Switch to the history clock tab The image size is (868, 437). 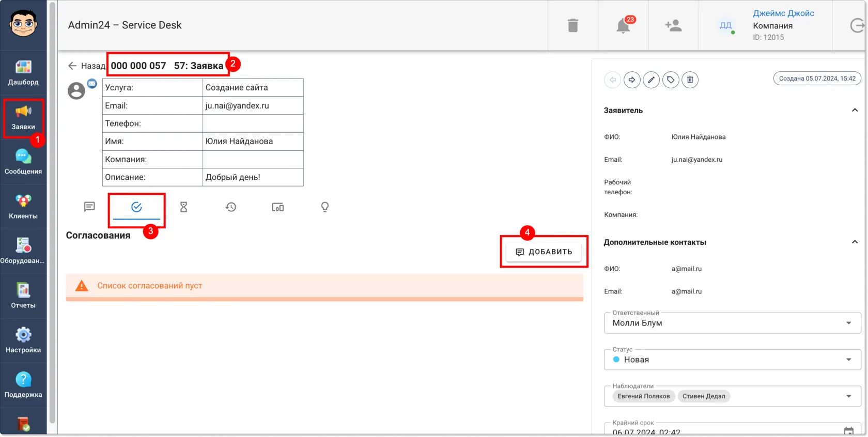coord(231,207)
